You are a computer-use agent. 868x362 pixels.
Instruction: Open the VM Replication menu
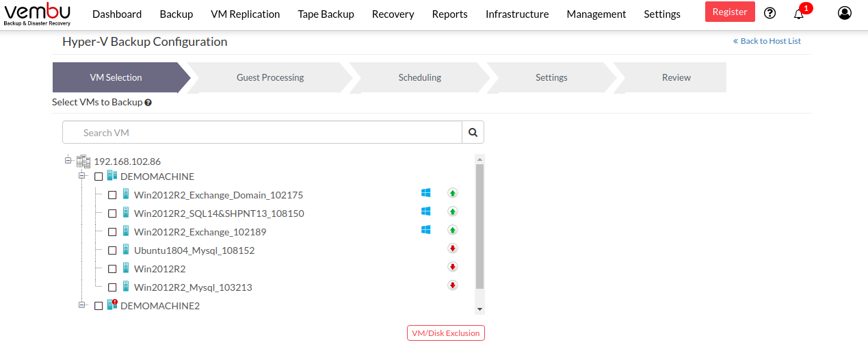pos(246,14)
